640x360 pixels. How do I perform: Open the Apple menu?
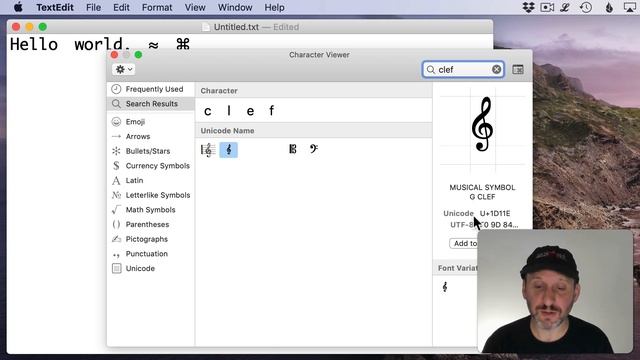(18, 7)
